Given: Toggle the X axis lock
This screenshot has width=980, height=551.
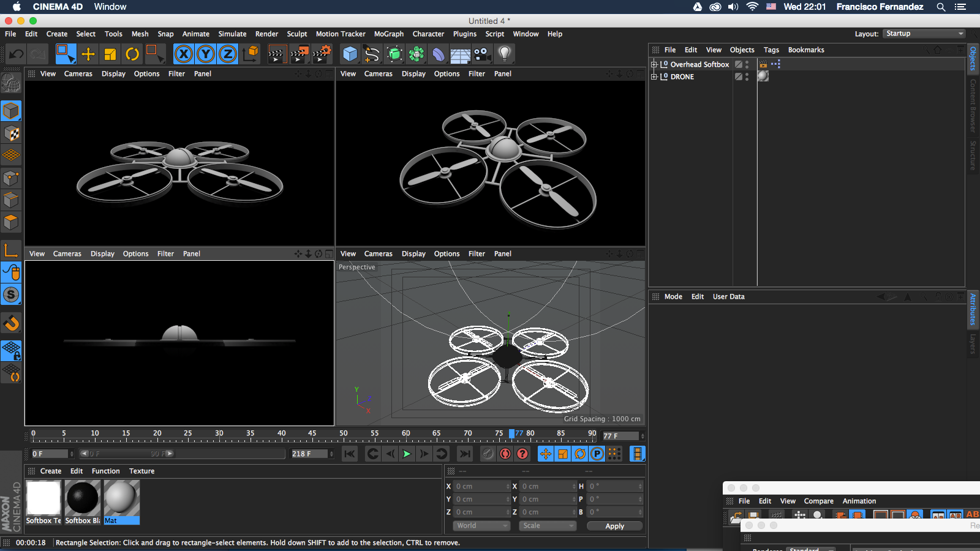Looking at the screenshot, I should click(x=183, y=54).
